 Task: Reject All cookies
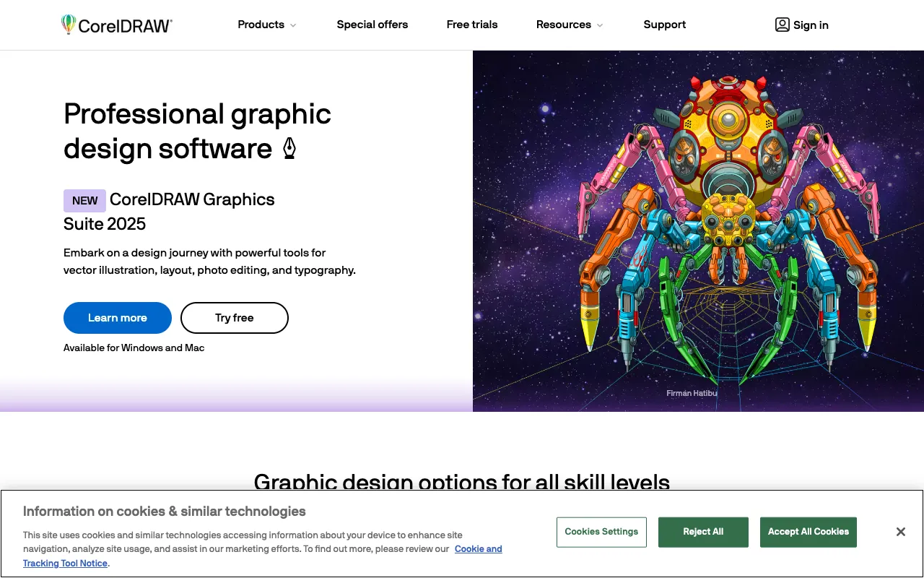[703, 532]
